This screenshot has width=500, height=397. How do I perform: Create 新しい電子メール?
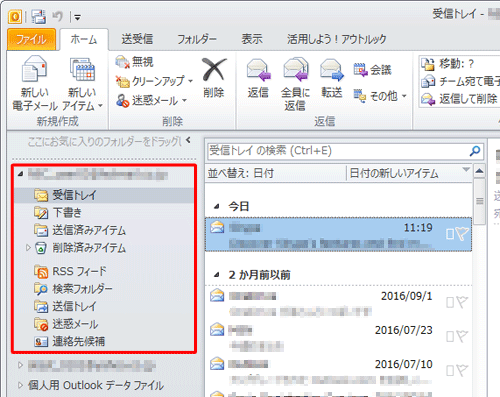click(x=35, y=83)
